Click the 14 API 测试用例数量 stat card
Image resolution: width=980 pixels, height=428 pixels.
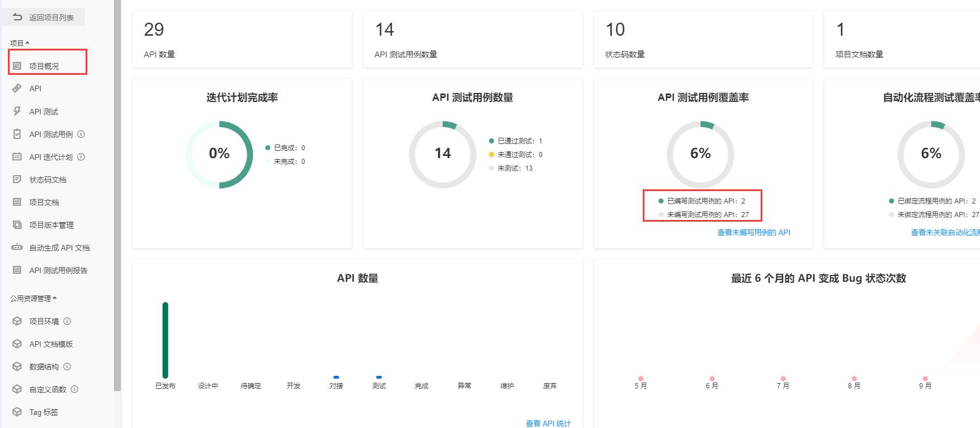pos(473,39)
